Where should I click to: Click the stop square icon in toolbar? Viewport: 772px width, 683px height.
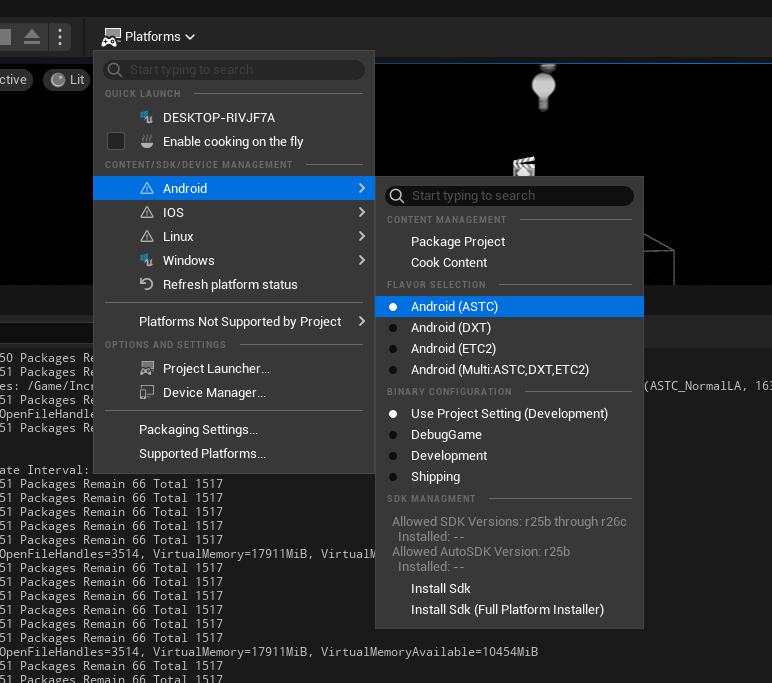click(5, 37)
